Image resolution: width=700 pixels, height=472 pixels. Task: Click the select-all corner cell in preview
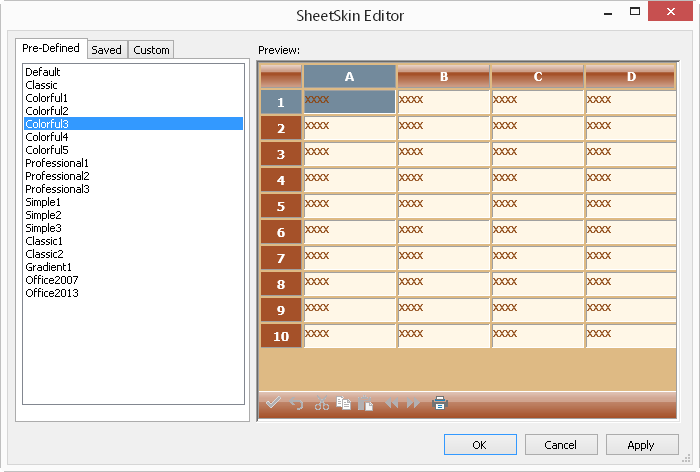[281, 76]
